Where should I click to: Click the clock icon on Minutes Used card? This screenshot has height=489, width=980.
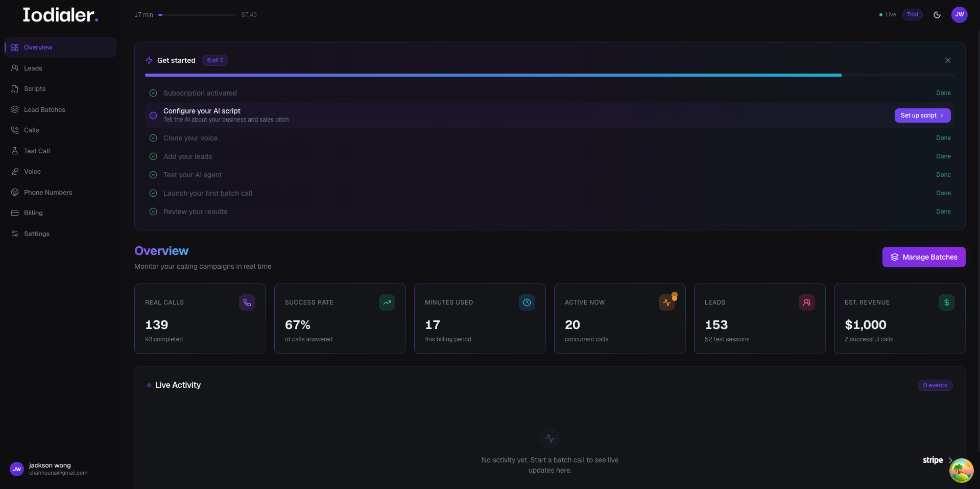click(x=527, y=302)
